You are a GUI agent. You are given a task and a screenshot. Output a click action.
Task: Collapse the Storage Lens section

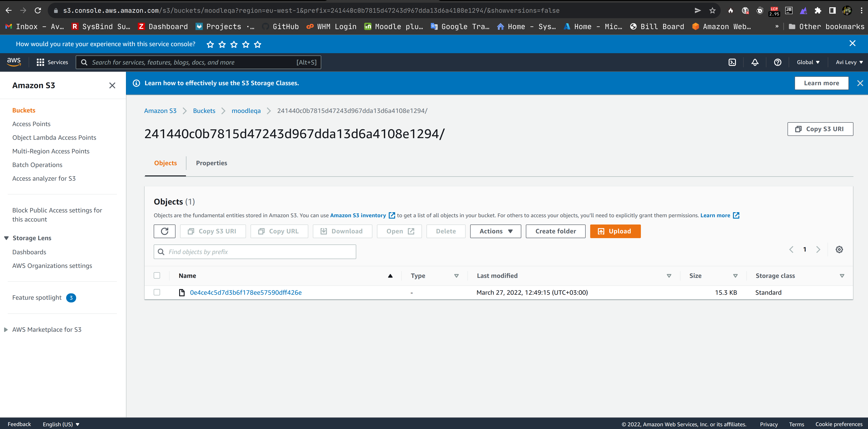[x=6, y=238]
